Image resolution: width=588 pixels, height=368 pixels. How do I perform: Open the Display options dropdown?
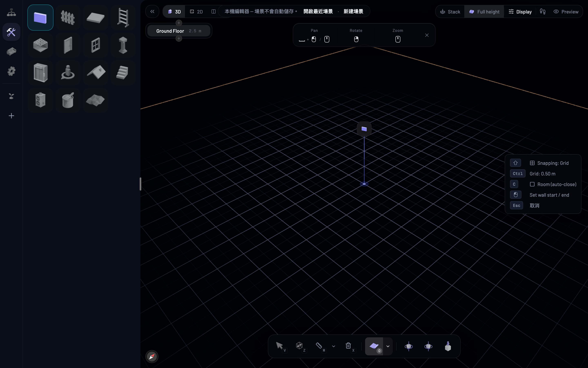point(520,11)
